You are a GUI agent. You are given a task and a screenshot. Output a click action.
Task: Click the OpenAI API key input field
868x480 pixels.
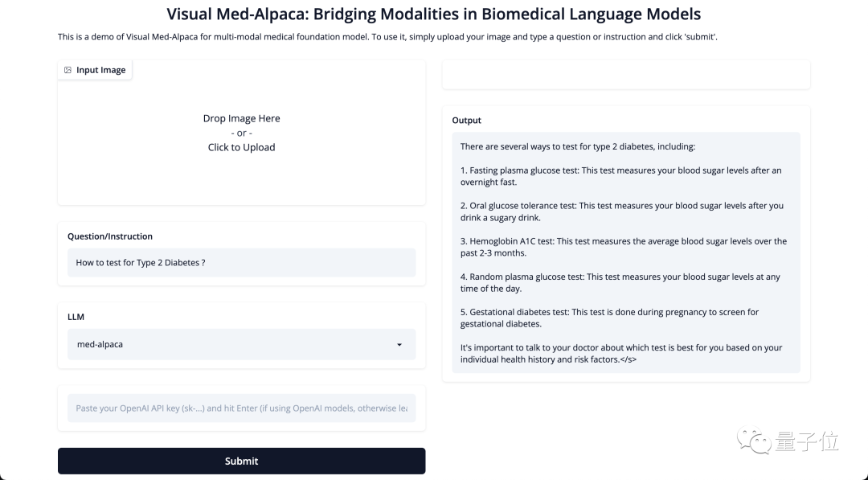pos(241,408)
